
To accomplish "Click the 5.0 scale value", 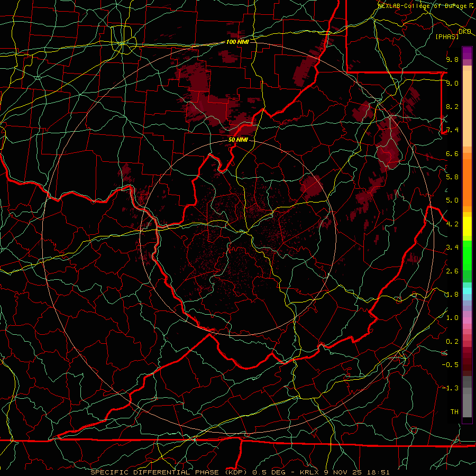I will (x=452, y=200).
